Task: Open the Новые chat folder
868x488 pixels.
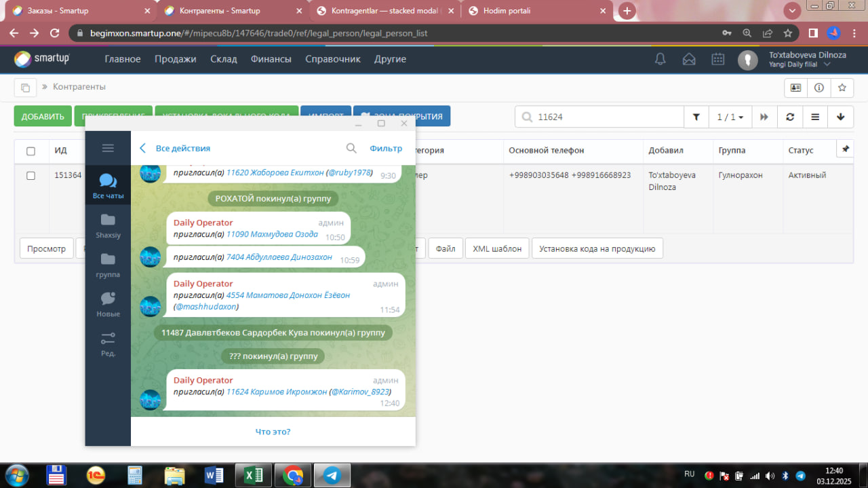Action: point(108,304)
